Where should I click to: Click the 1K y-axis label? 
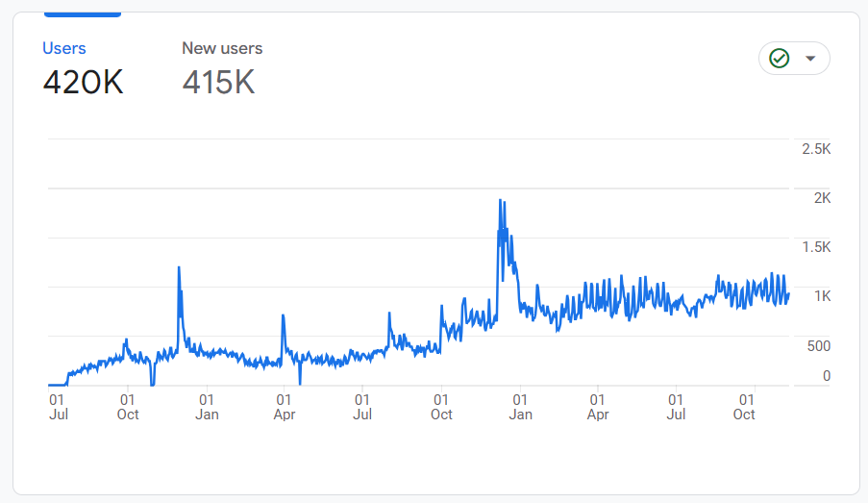(x=822, y=296)
